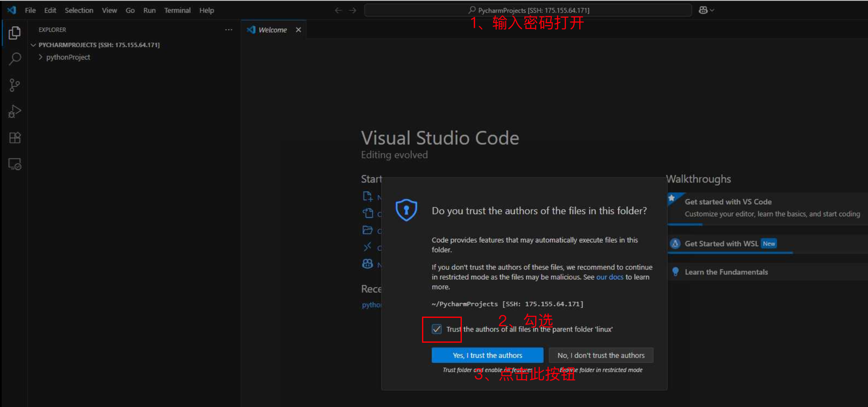
Task: Open the Terminal menu
Action: point(177,10)
